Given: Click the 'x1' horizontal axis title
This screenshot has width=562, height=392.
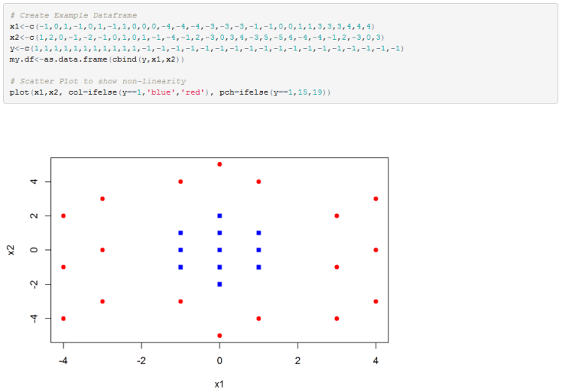Looking at the screenshot, I should (x=219, y=384).
